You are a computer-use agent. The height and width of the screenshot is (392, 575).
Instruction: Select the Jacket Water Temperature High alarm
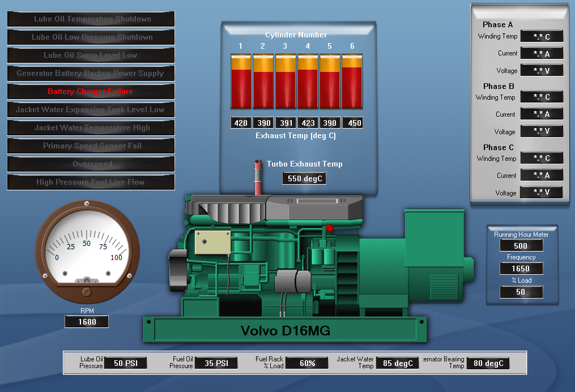pyautogui.click(x=91, y=127)
